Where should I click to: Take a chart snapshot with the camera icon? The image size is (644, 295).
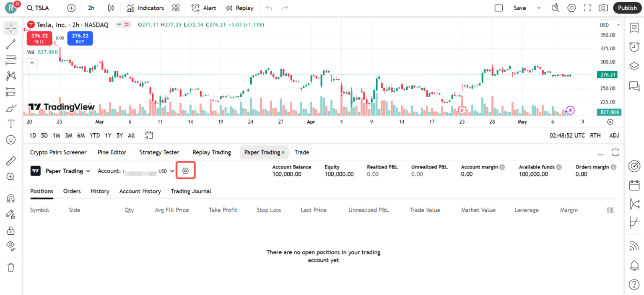(x=603, y=8)
